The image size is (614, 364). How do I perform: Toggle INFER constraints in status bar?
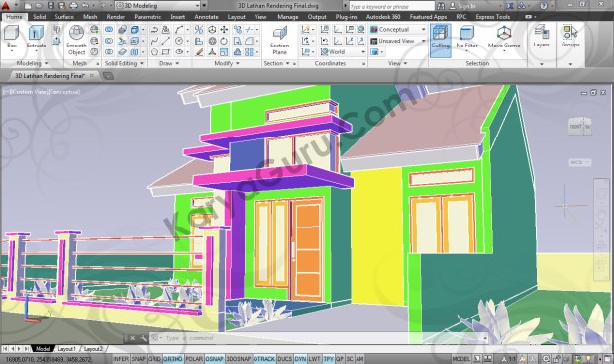[x=121, y=358]
